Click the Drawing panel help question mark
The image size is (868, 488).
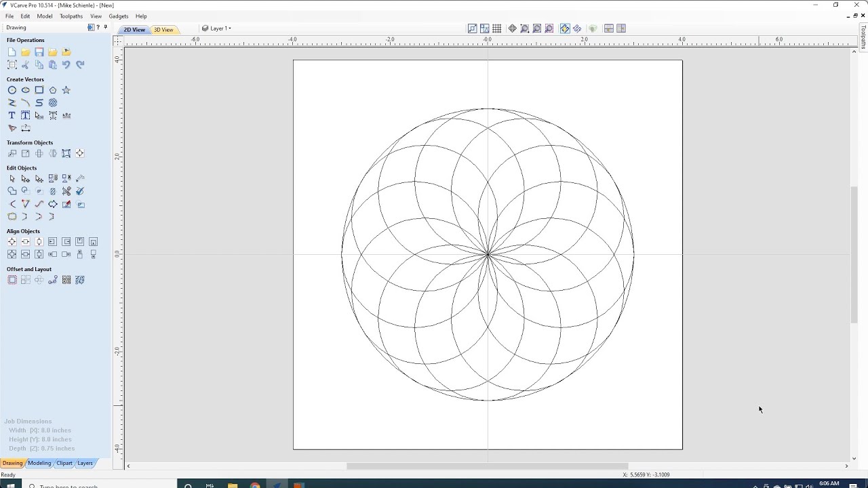pos(98,28)
